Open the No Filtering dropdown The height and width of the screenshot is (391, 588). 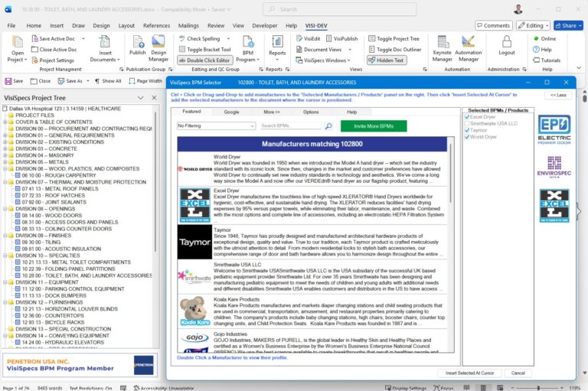pos(216,125)
